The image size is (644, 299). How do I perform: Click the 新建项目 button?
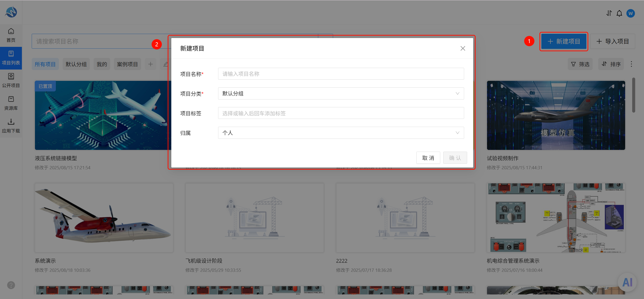563,41
